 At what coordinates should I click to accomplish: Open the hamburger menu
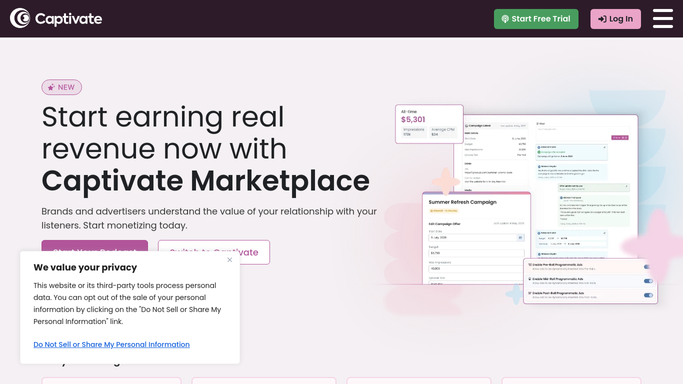pos(663,18)
